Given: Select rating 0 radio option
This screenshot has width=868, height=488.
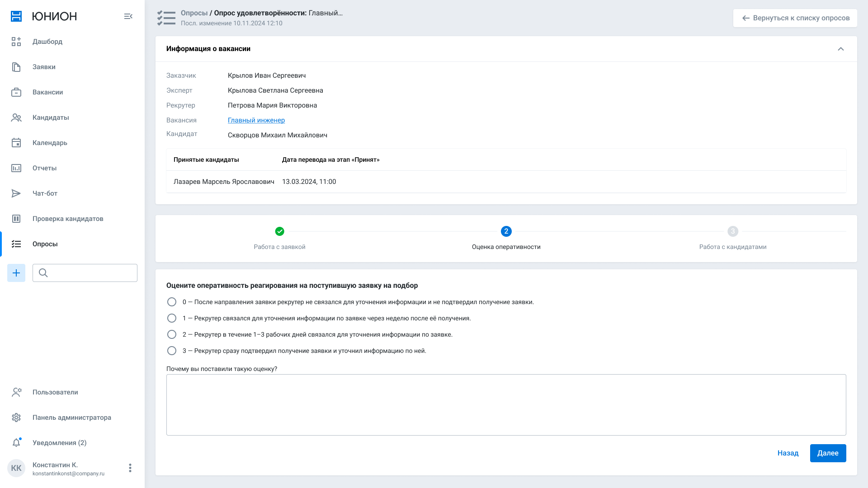Looking at the screenshot, I should [172, 302].
